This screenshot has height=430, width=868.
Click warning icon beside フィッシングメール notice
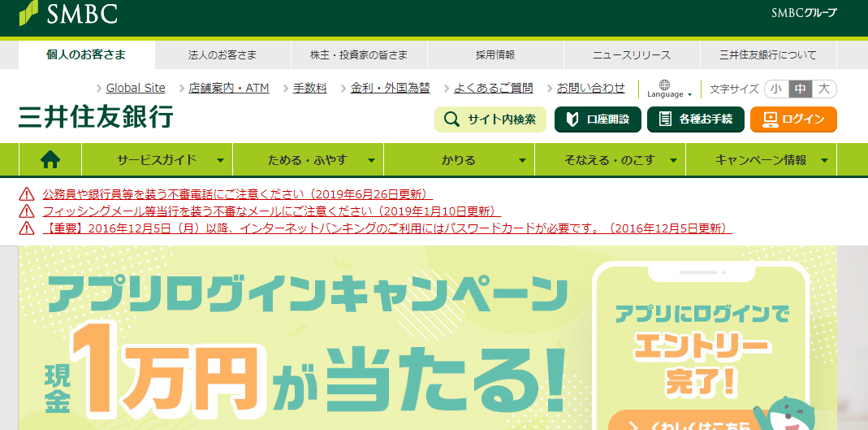pyautogui.click(x=27, y=211)
